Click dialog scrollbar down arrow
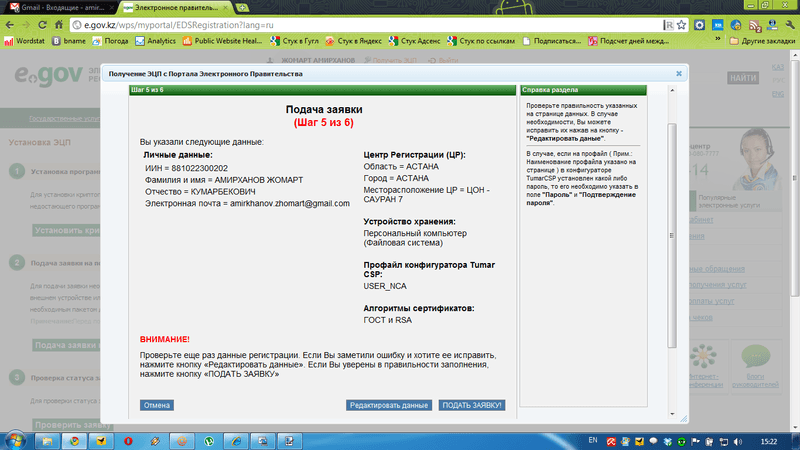Viewport: 800px width, 450px height. coord(672,414)
